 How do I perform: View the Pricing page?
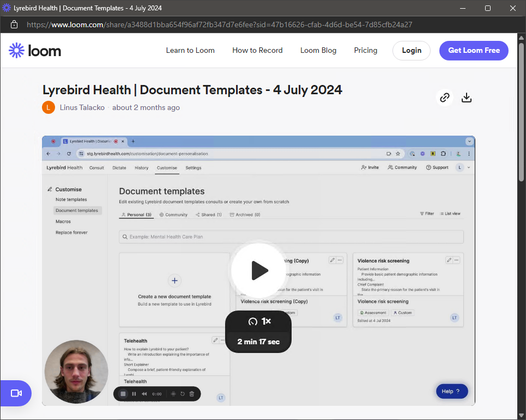coord(366,50)
